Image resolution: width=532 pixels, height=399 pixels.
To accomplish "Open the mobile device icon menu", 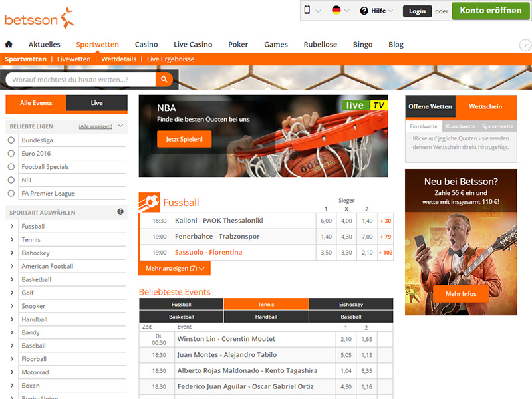I will click(307, 10).
